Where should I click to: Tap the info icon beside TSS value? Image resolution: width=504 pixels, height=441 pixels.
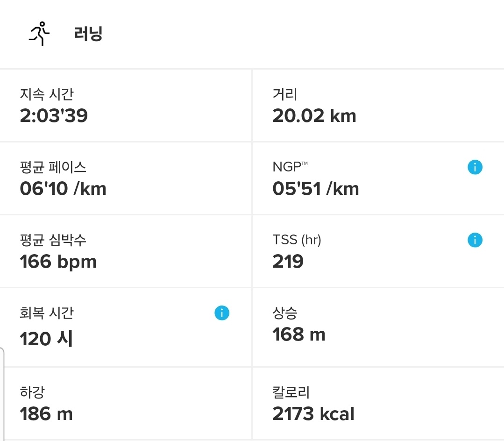tap(475, 240)
